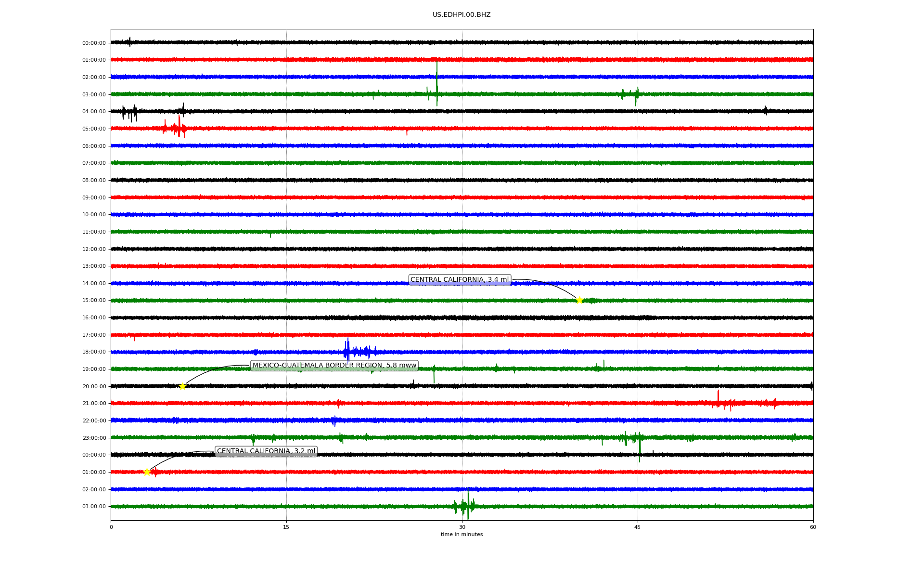Click the 45 tick label on the x-axis
924x578 pixels.
tap(637, 527)
